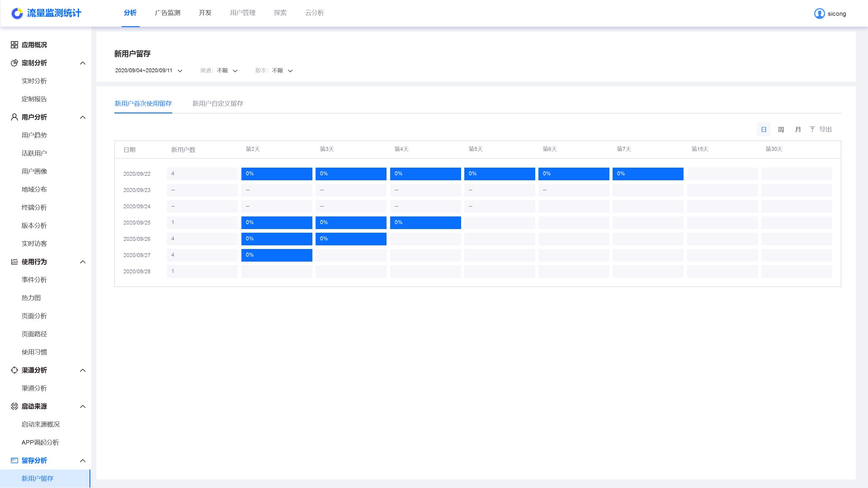Open 页面路径 in sidebar
The width and height of the screenshot is (868, 488).
click(x=34, y=334)
